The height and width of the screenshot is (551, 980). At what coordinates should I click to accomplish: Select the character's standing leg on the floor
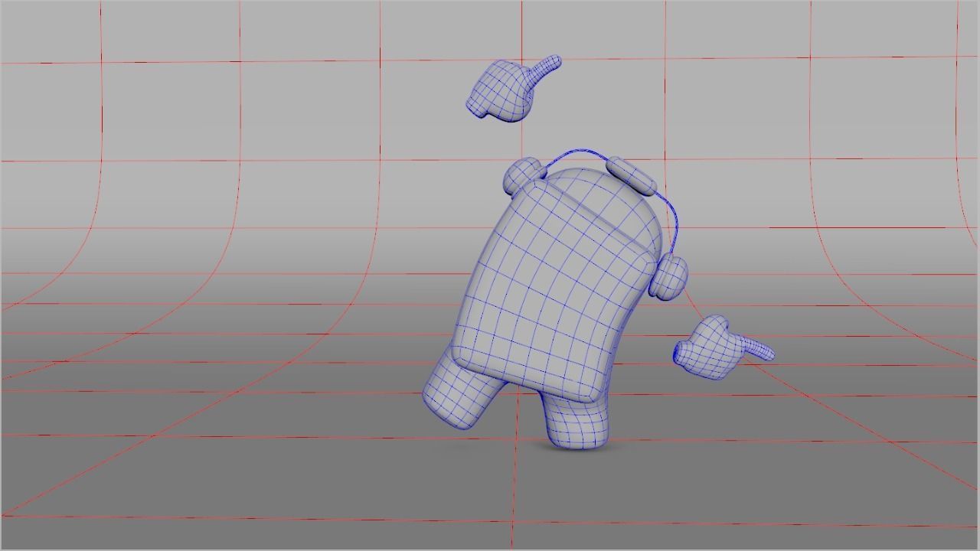coord(577,421)
